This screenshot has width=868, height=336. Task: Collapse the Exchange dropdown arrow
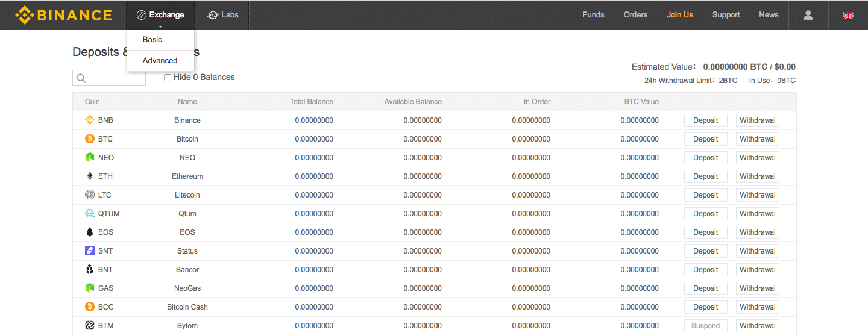tap(160, 26)
